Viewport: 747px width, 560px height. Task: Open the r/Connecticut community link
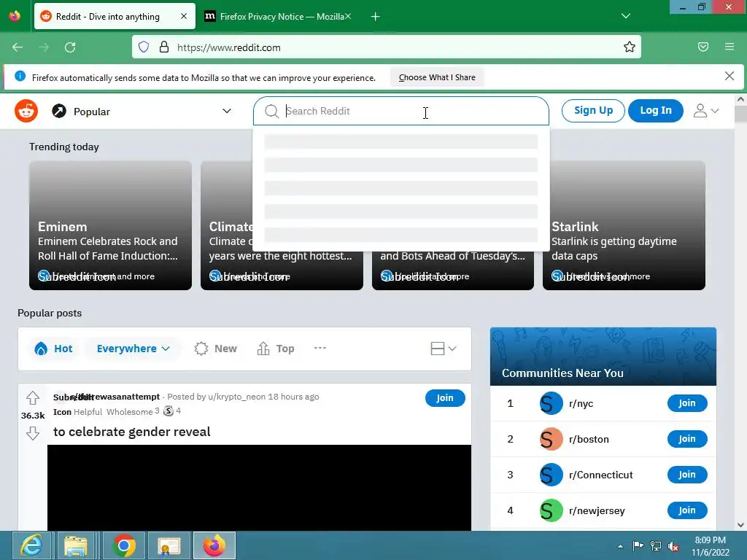coord(601,475)
